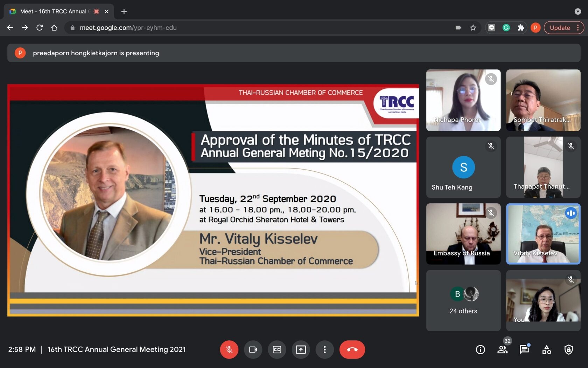Click the speaking indicator on Vitaly Kisselev's tile
Screen dimensions: 588x368
[x=571, y=213]
